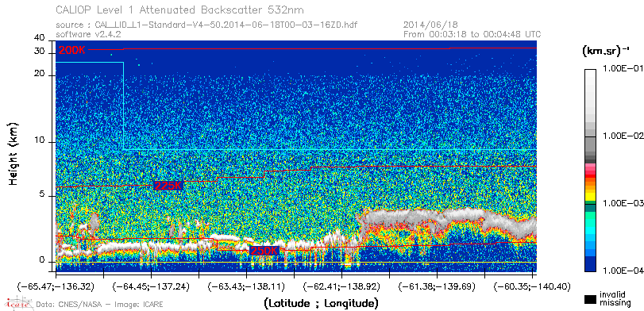
Task: Click the 225K temperature contour label
Action: [168, 186]
